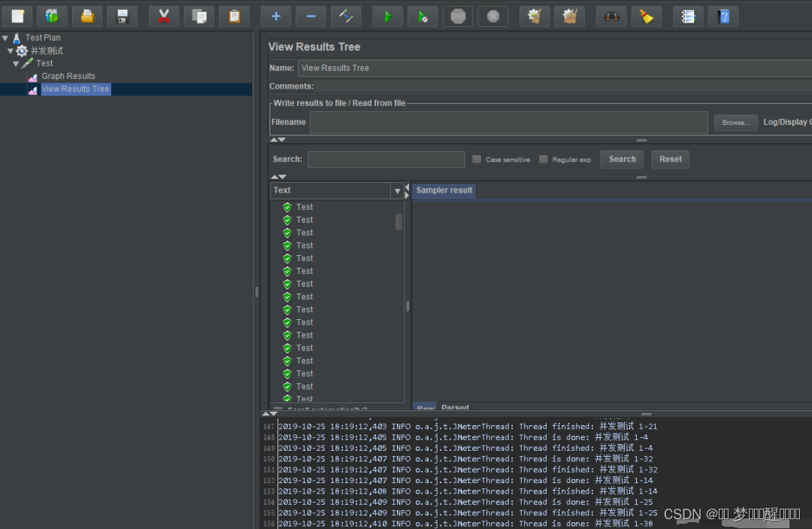Click the Browse... button
Image resolution: width=812 pixels, height=529 pixels.
[x=736, y=123]
